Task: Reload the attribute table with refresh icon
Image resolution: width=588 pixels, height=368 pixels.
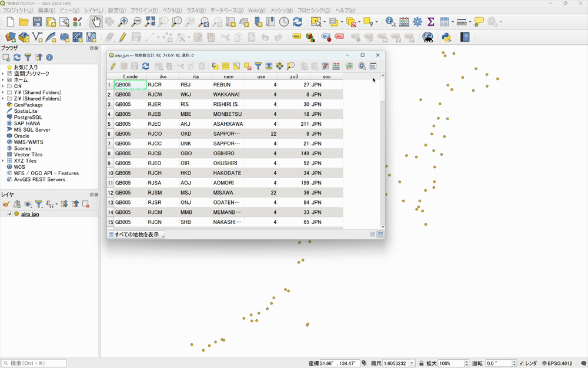Action: 145,66
